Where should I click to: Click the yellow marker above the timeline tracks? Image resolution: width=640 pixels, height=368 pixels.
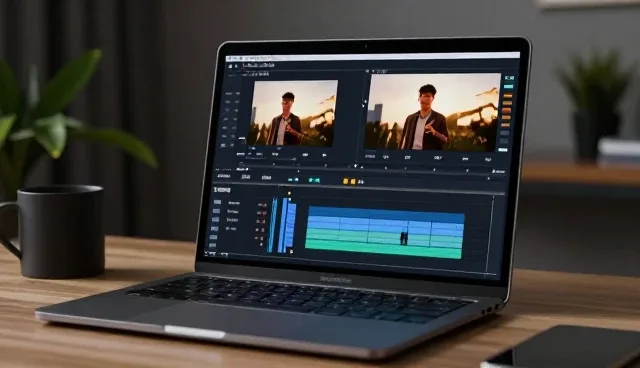289,193
